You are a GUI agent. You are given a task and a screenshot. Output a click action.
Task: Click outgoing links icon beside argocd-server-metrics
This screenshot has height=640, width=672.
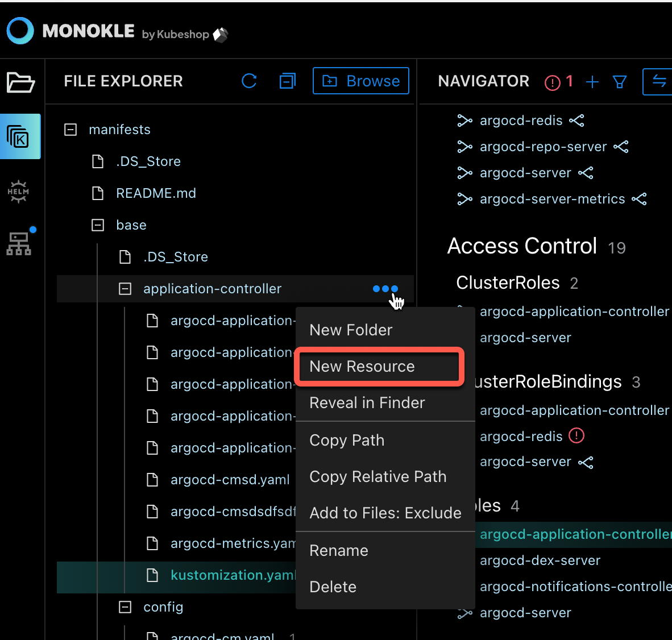click(x=639, y=199)
